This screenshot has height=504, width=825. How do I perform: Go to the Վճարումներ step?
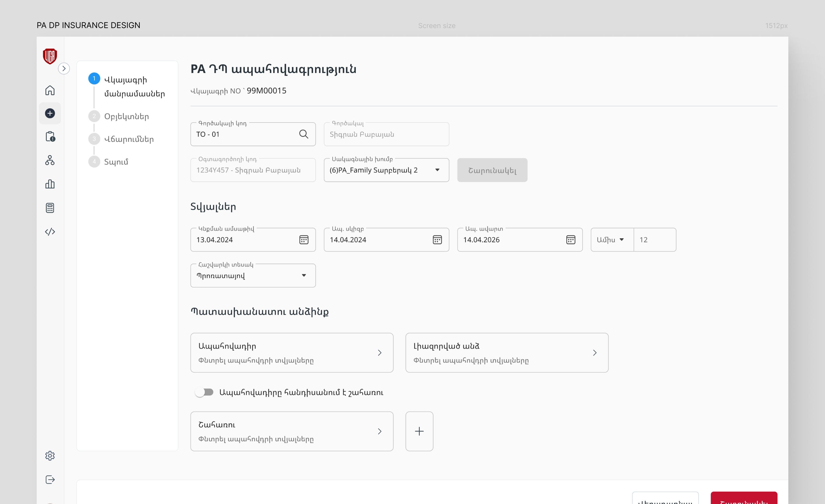(129, 139)
